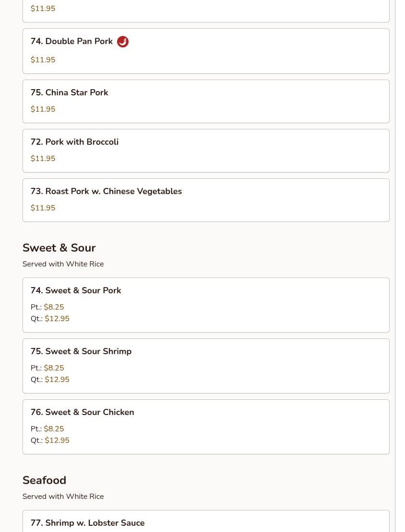Click the $11.95 price under Pork with Broccoli
Screen dimensions: 405x532
43,159
